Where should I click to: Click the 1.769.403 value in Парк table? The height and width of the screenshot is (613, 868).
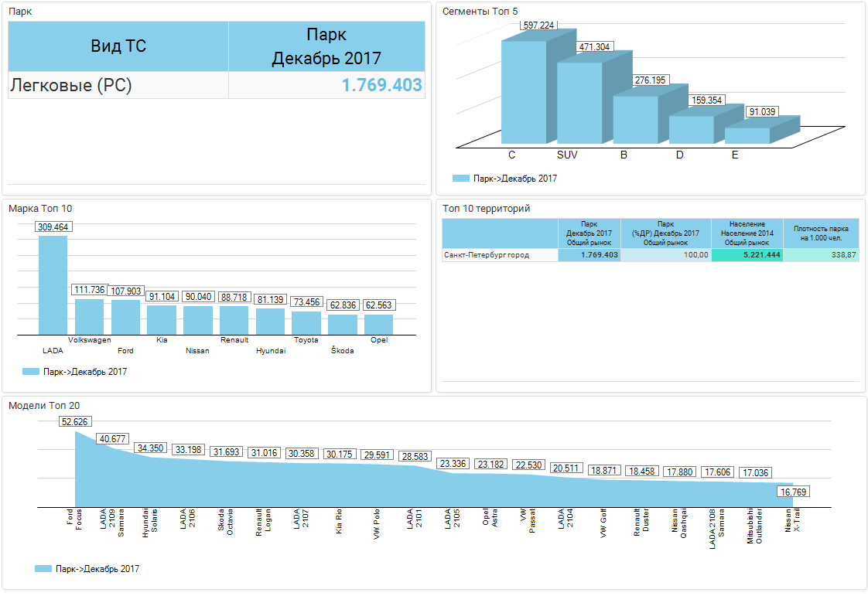[382, 86]
